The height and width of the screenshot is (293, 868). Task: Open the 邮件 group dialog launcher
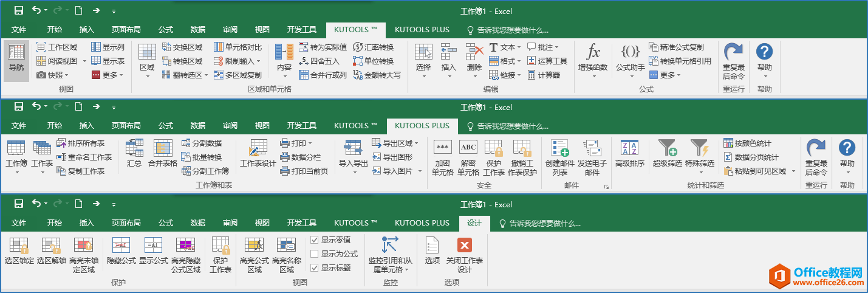pyautogui.click(x=606, y=187)
